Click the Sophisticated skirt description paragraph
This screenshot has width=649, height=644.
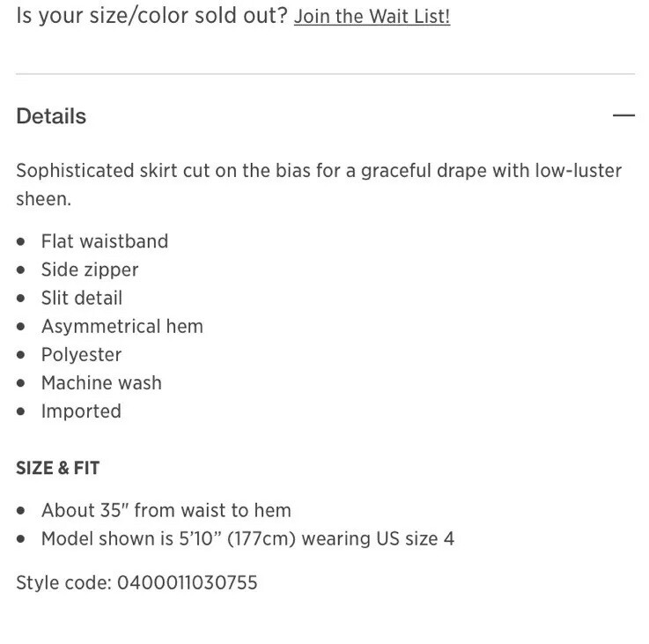[319, 184]
